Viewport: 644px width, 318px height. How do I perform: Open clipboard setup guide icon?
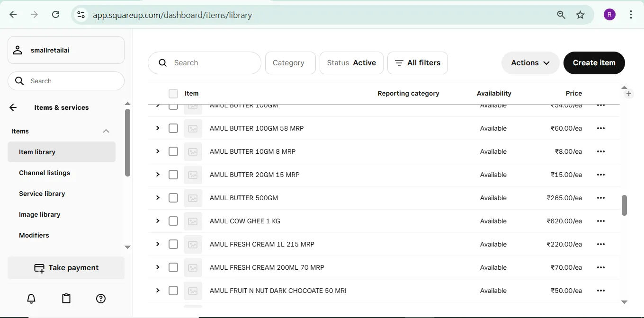tap(66, 299)
